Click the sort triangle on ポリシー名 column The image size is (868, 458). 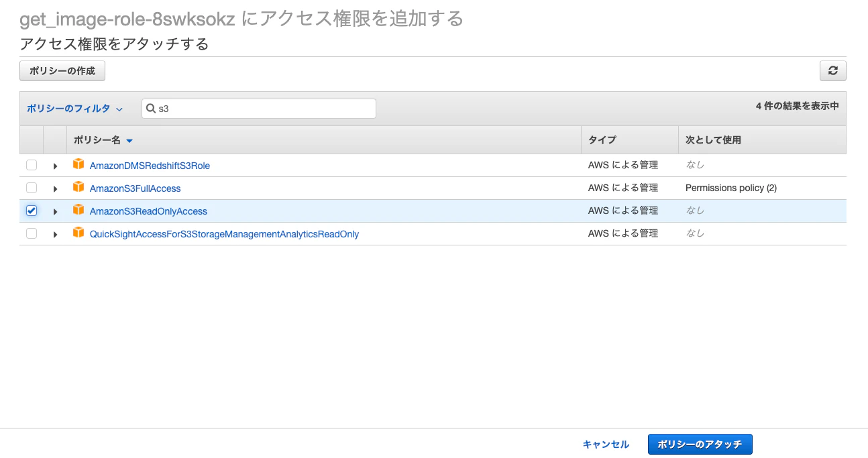click(129, 141)
